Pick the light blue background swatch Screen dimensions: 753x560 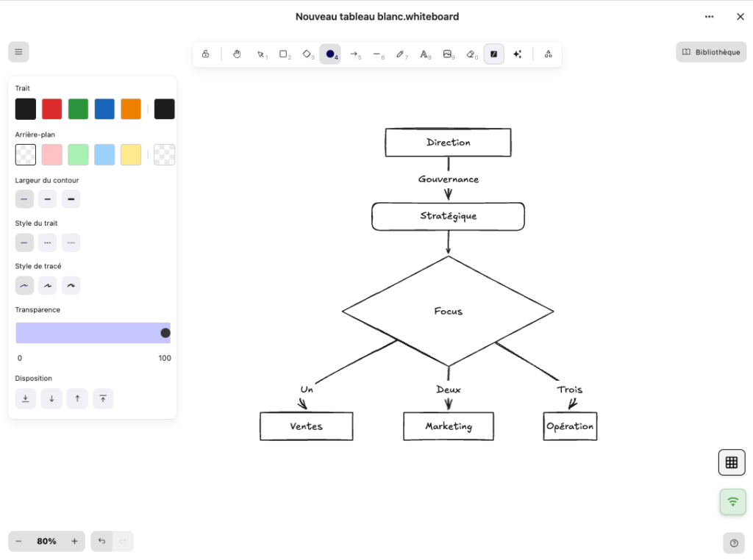[x=104, y=154]
